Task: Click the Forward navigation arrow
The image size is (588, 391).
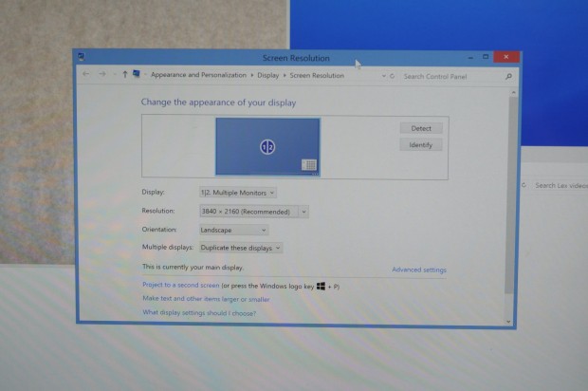Action: [102, 74]
